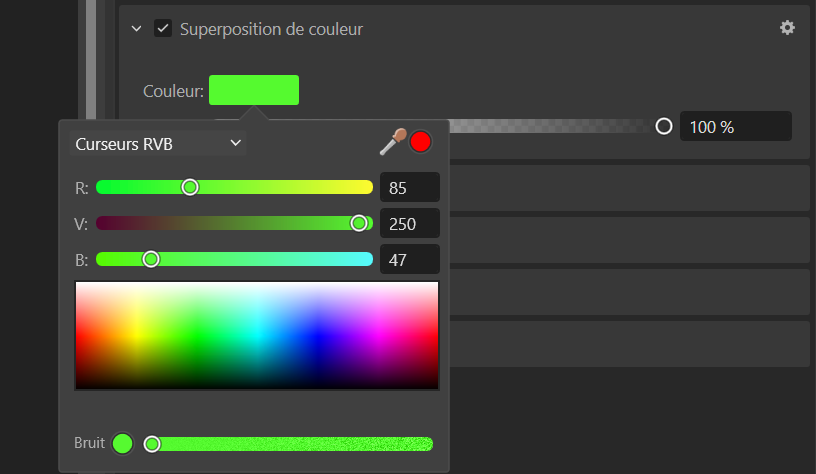This screenshot has width=816, height=474.
Task: Click the R slider handle
Action: pyautogui.click(x=190, y=187)
